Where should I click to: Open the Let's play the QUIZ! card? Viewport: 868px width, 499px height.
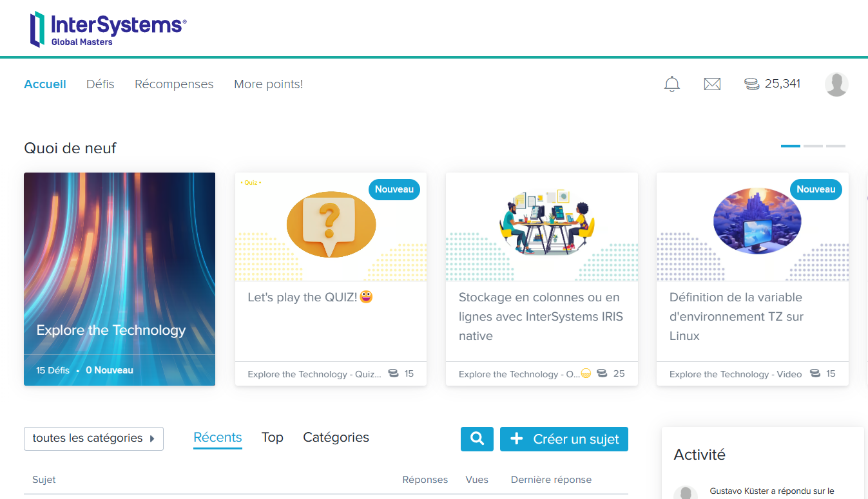tap(331, 279)
